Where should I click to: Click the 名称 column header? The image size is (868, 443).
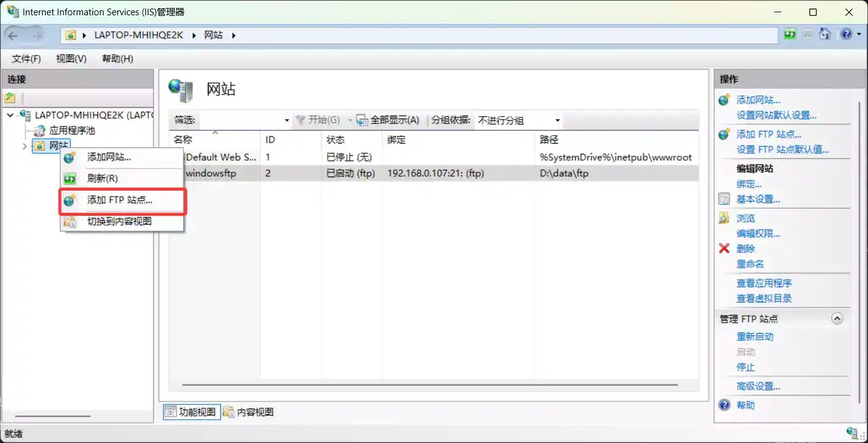point(215,139)
